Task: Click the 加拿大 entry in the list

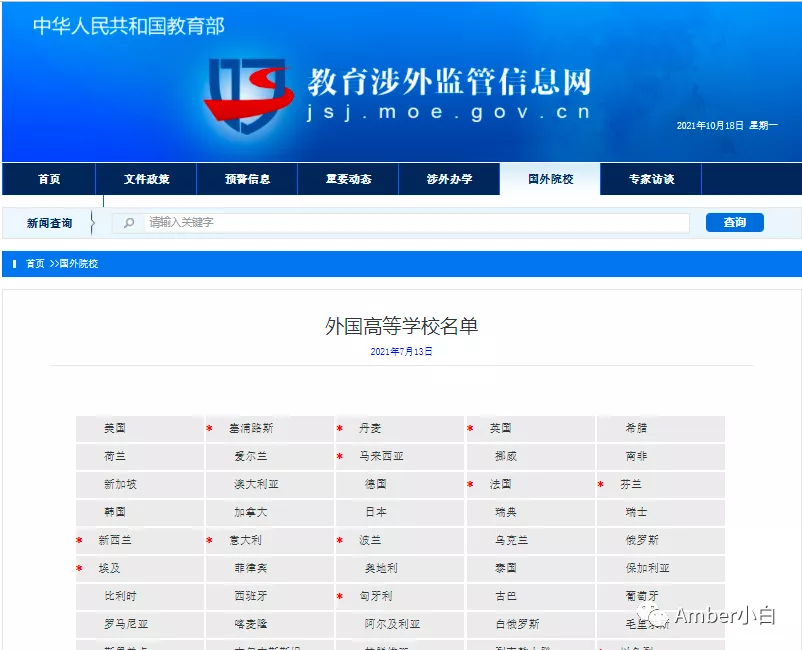Action: (x=250, y=512)
